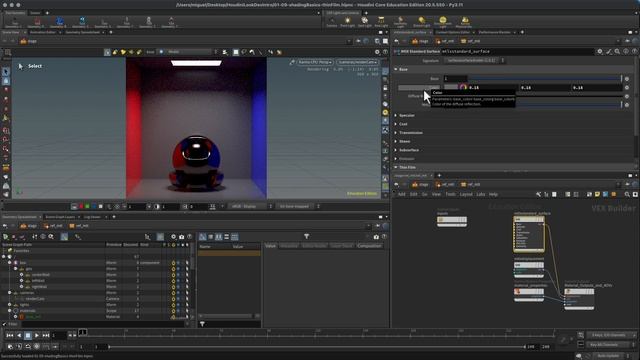Switch to the Performance Monitor tab
Screen dimensions: 640x360
(494, 32)
